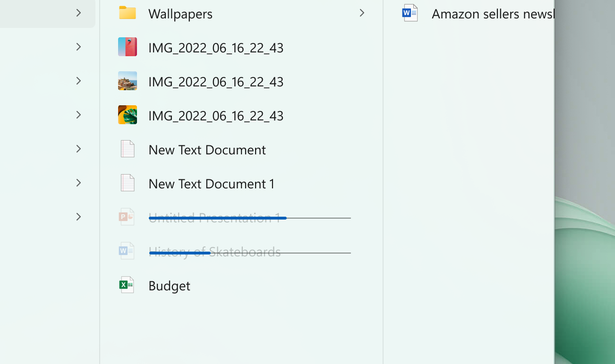
Task: Click the New Text Document 1 icon
Action: tap(127, 183)
